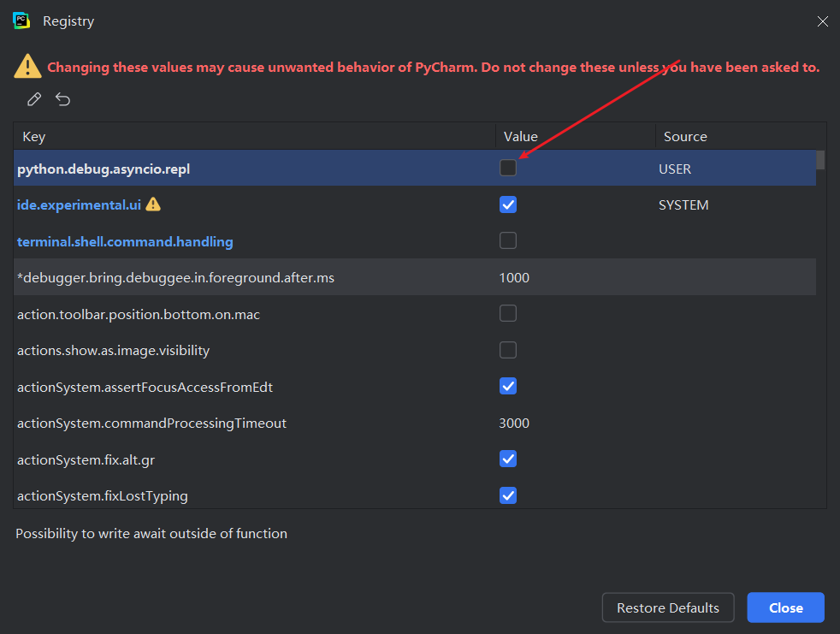Image resolution: width=840 pixels, height=634 pixels.
Task: Toggle terminal.shell.command.handling checkbox
Action: point(508,240)
